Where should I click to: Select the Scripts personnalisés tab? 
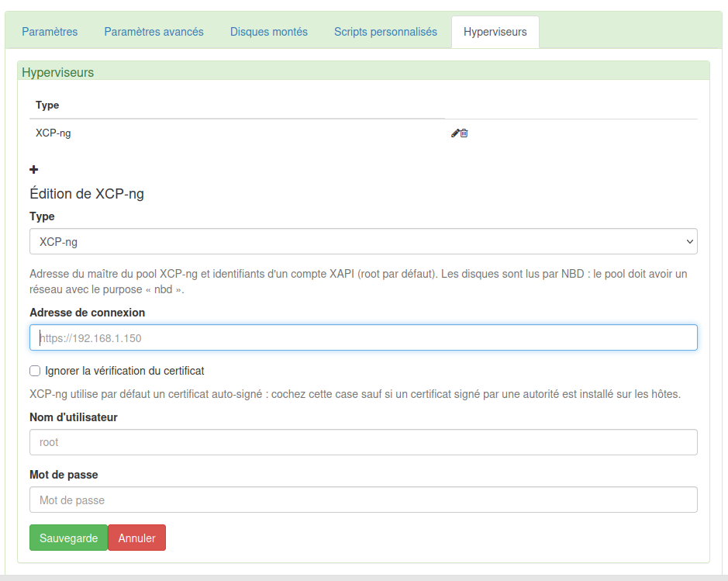point(385,32)
